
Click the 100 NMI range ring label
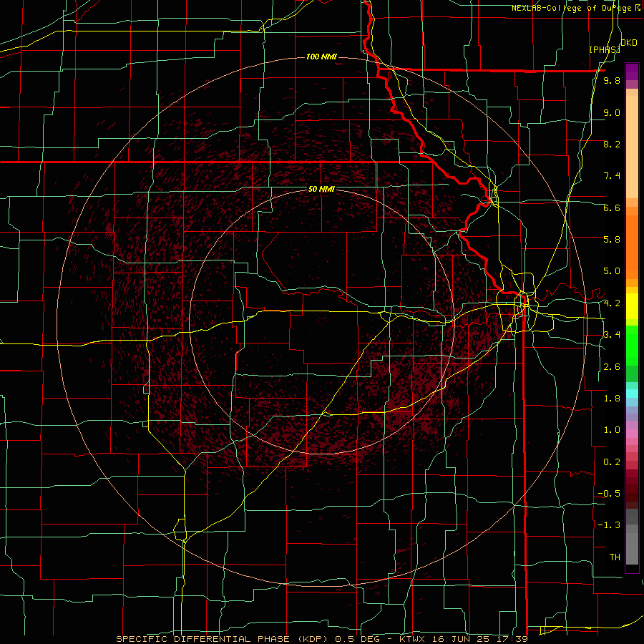point(321,57)
